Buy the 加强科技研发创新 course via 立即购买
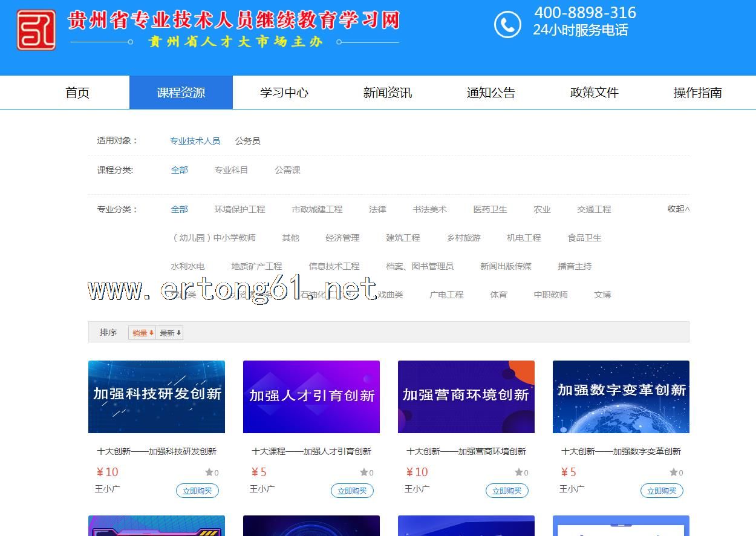 197,491
